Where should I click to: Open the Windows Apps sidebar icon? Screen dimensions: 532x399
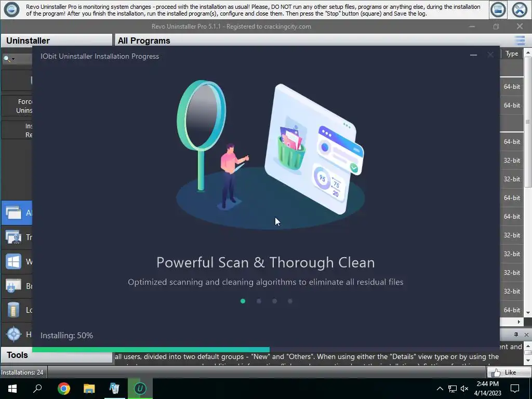coord(14,262)
